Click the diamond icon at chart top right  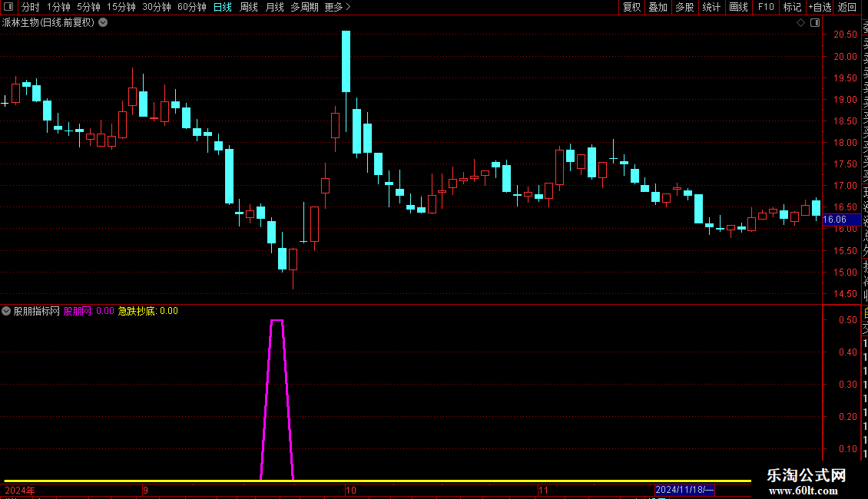tap(800, 23)
